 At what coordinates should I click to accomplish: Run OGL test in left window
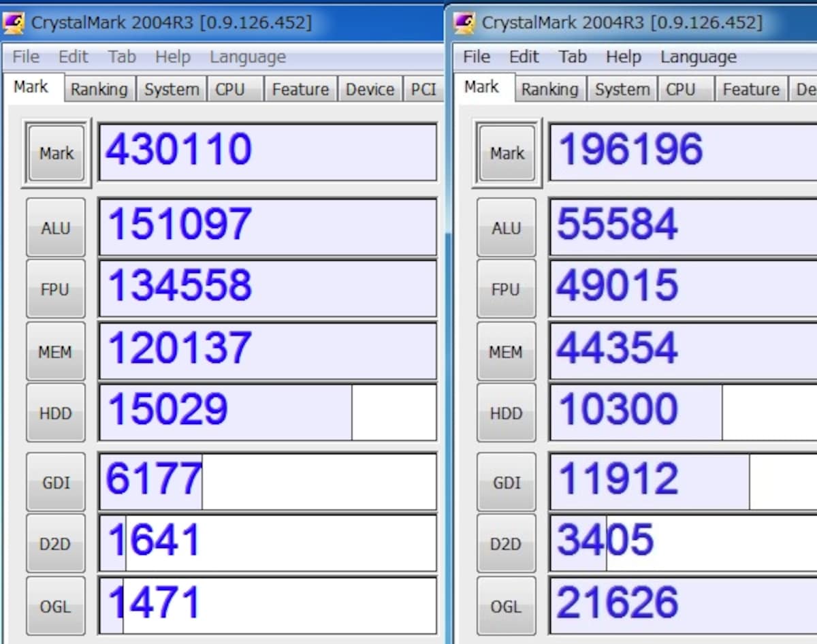(x=56, y=606)
